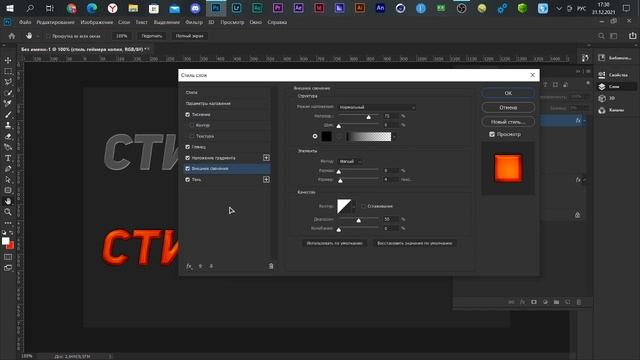The image size is (640, 360).
Task: Open the Channels panel icon
Action: [602, 110]
